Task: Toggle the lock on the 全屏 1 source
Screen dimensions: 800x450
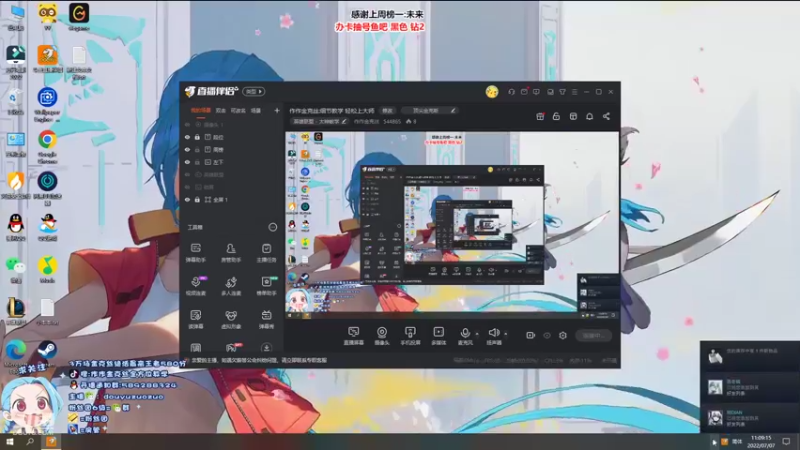Action: [x=197, y=199]
